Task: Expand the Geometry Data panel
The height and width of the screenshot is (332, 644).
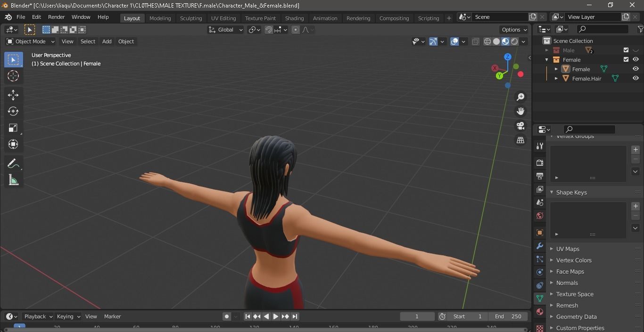Action: [576, 316]
